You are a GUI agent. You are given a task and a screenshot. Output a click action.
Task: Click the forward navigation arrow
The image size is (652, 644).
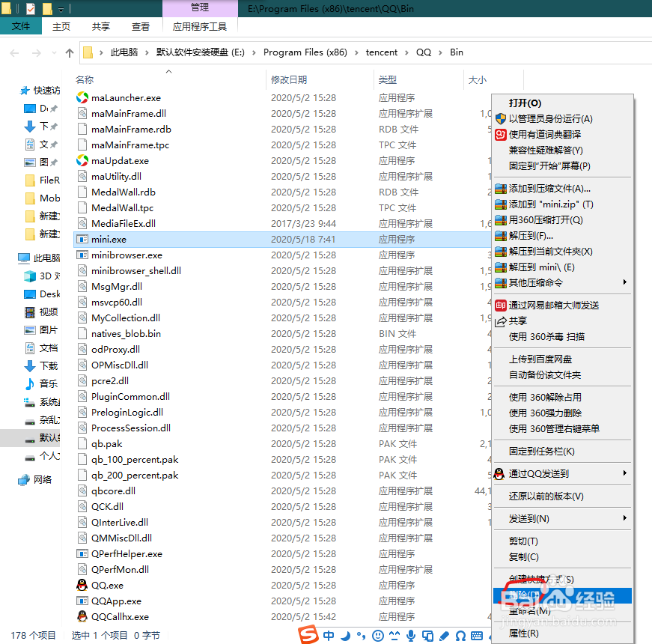tap(37, 53)
